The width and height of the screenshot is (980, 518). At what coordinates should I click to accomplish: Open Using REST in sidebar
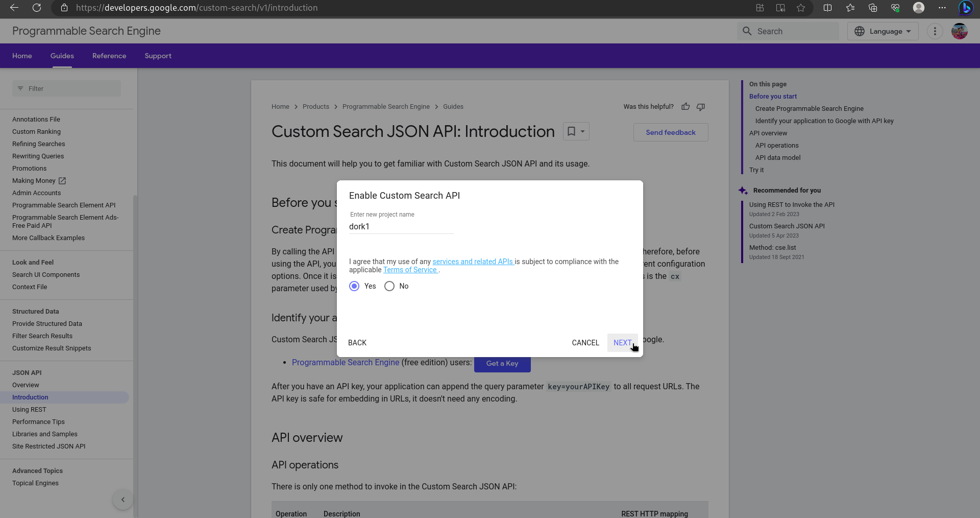[29, 410]
